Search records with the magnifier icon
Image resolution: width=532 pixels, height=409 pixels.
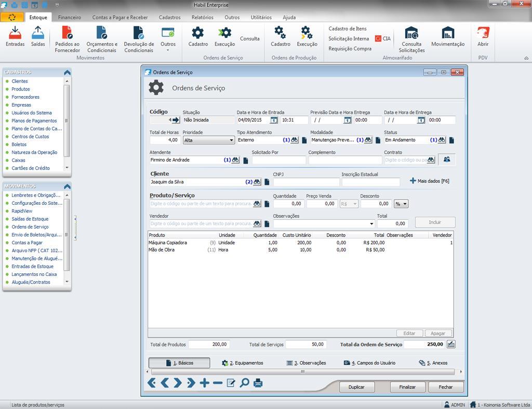[244, 383]
